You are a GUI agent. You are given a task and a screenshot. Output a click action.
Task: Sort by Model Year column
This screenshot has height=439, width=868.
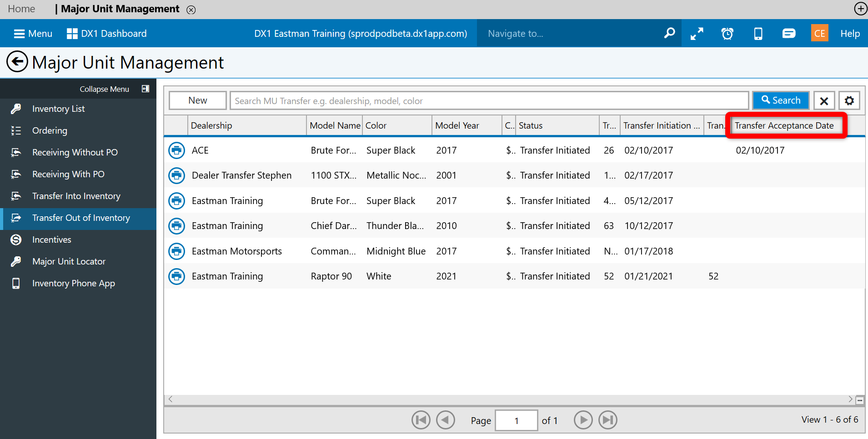point(467,125)
